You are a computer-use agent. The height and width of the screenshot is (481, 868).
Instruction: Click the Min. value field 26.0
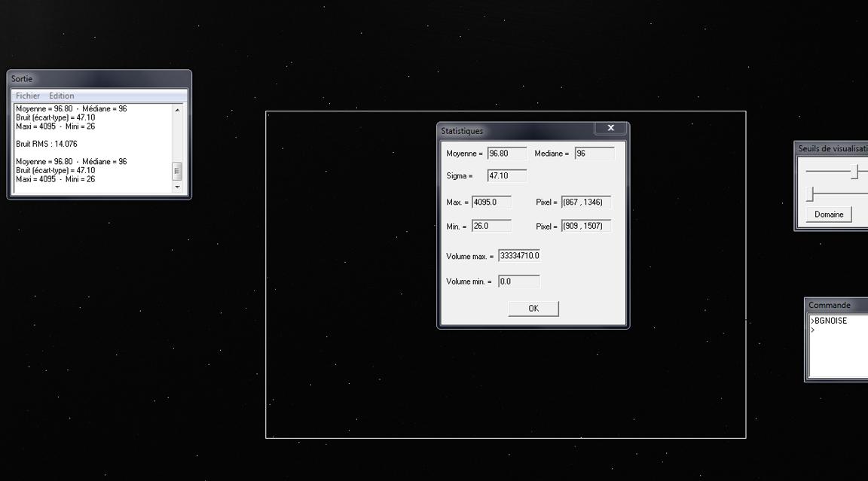(491, 226)
